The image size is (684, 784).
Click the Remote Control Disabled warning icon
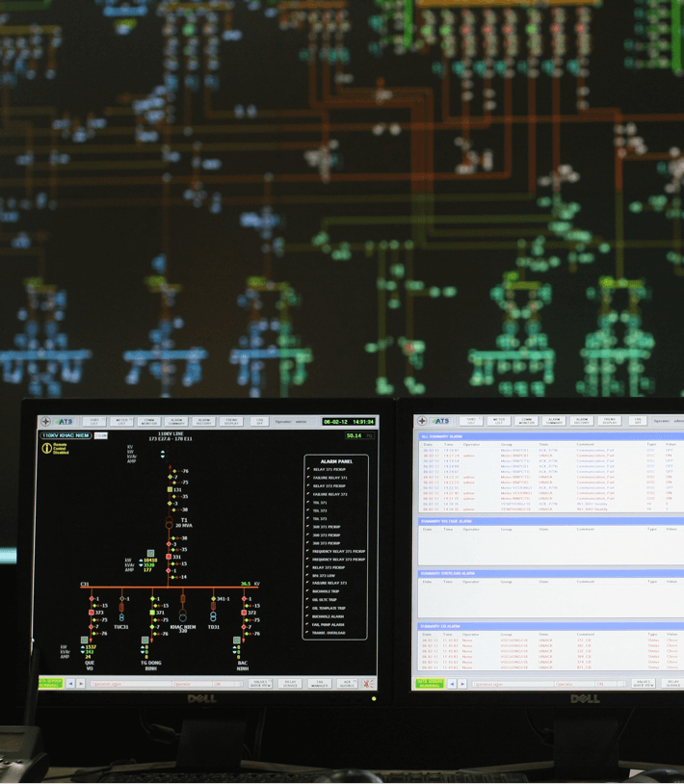(x=46, y=448)
